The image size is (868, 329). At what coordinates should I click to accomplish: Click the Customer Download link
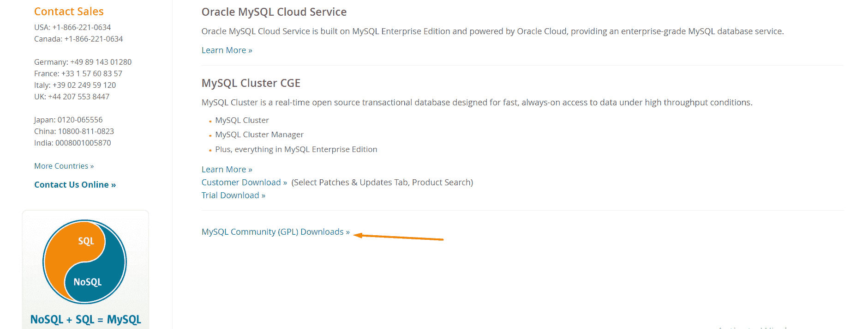[244, 183]
